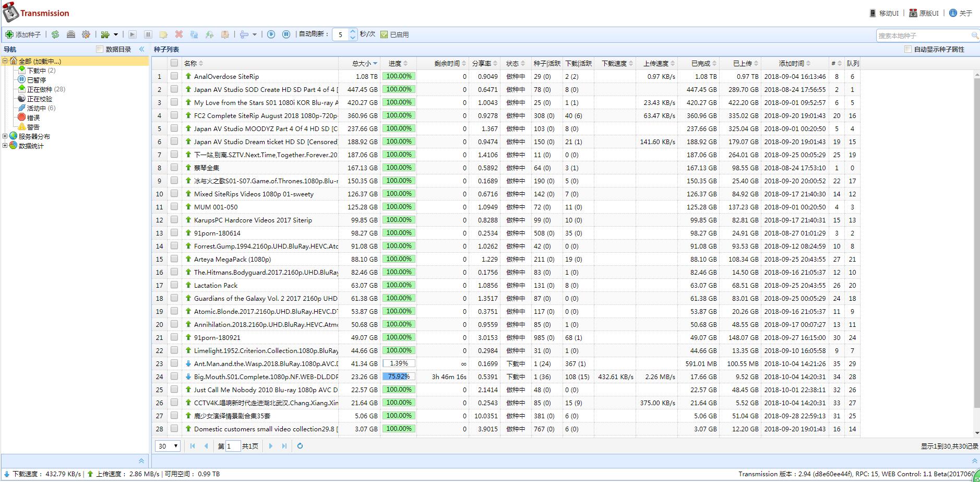Screen dimensions: 980x482
Task: Click the Forrest.Gump.1994.2160p torrent name
Action: click(x=266, y=246)
